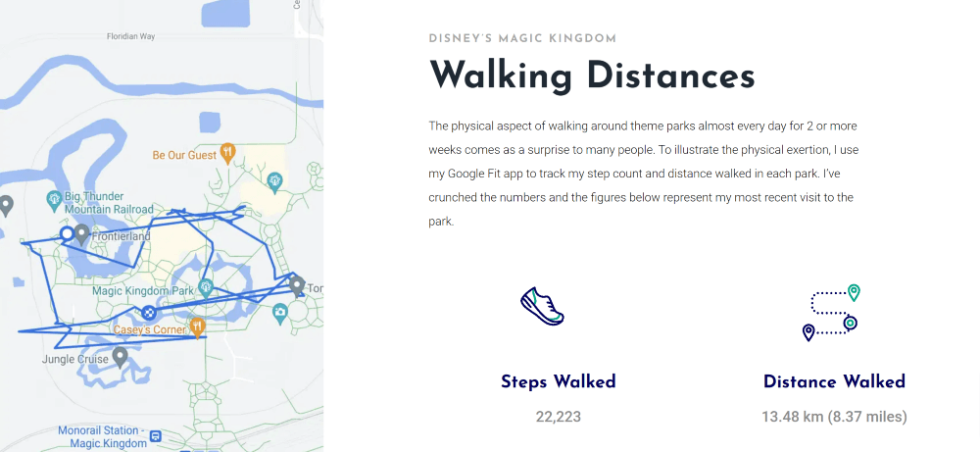Click the Walking Distances title
The width and height of the screenshot is (980, 452).
[x=592, y=76]
